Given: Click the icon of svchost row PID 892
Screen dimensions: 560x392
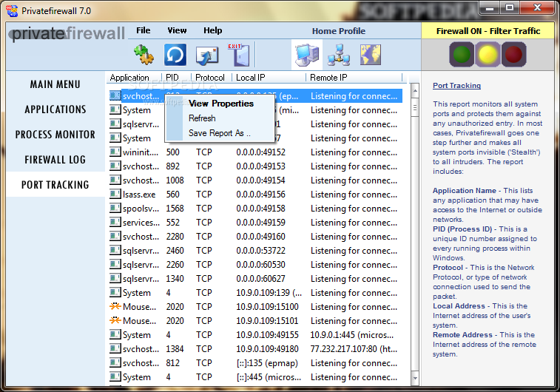Looking at the screenshot, I should click(115, 166).
